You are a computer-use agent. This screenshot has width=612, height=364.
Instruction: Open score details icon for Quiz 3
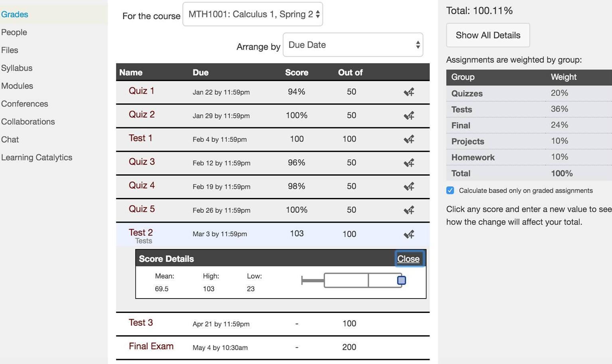click(x=409, y=163)
